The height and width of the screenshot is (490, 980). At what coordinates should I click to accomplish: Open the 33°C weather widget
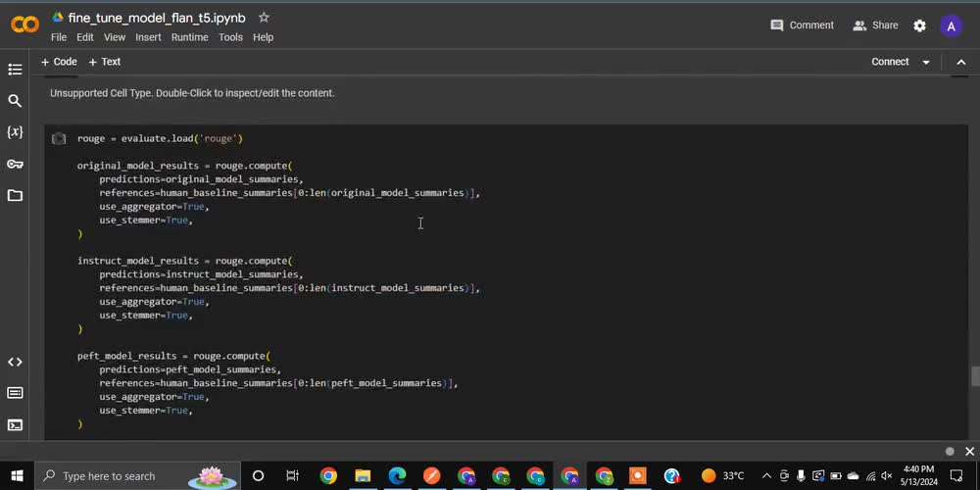pyautogui.click(x=723, y=476)
